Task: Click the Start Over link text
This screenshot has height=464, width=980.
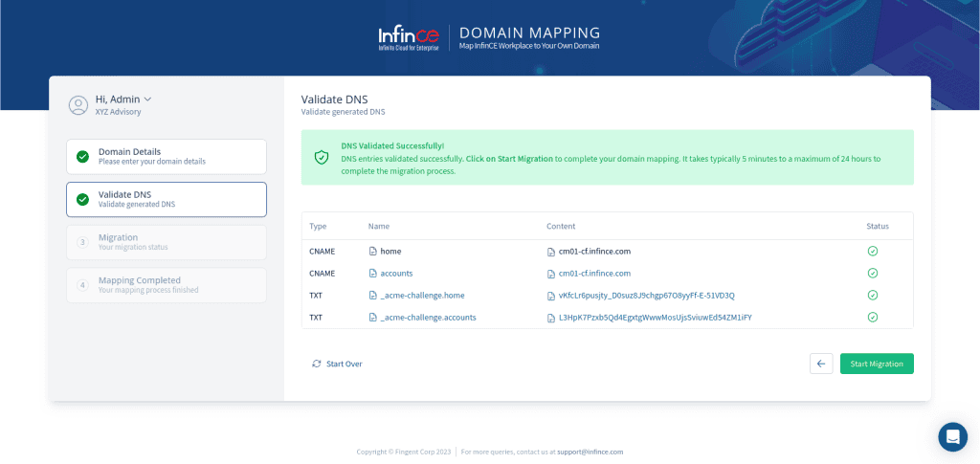Action: 345,364
